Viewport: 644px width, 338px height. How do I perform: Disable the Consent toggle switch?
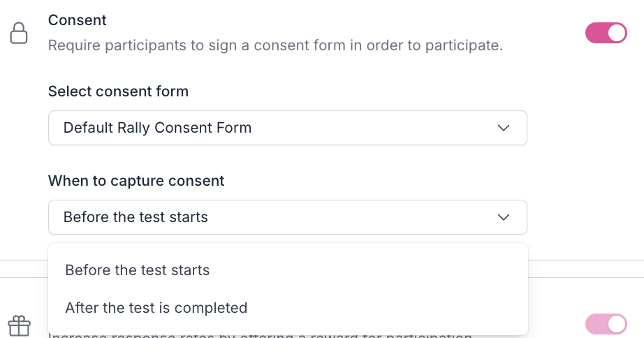(606, 33)
